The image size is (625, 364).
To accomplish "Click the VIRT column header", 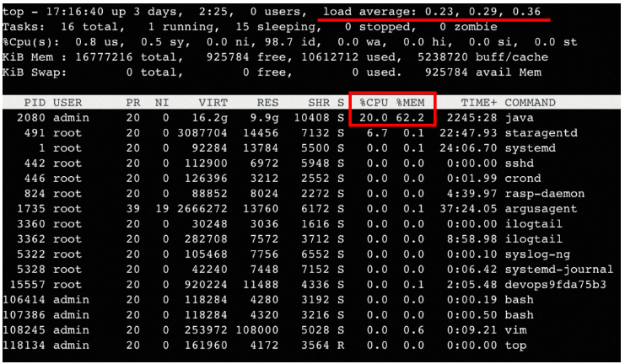I will point(213,103).
